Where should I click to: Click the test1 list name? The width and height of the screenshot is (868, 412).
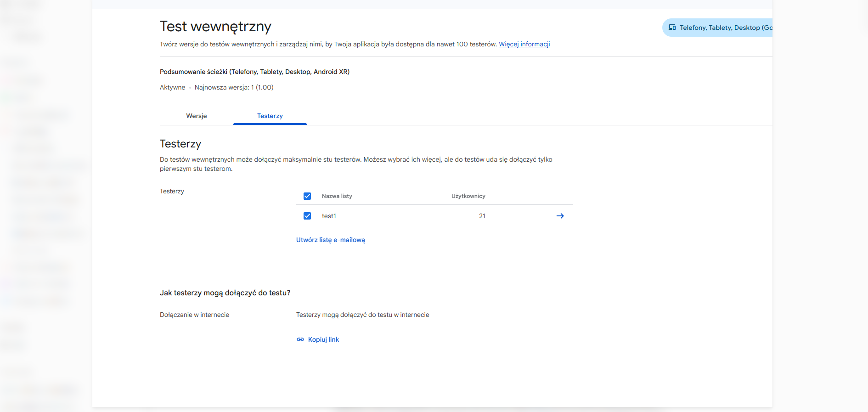point(329,216)
